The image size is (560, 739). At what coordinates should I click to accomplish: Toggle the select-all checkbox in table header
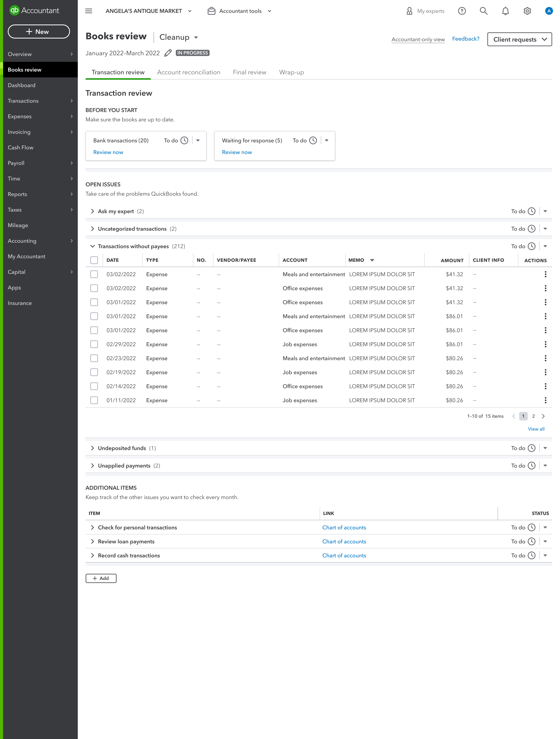pos(94,260)
